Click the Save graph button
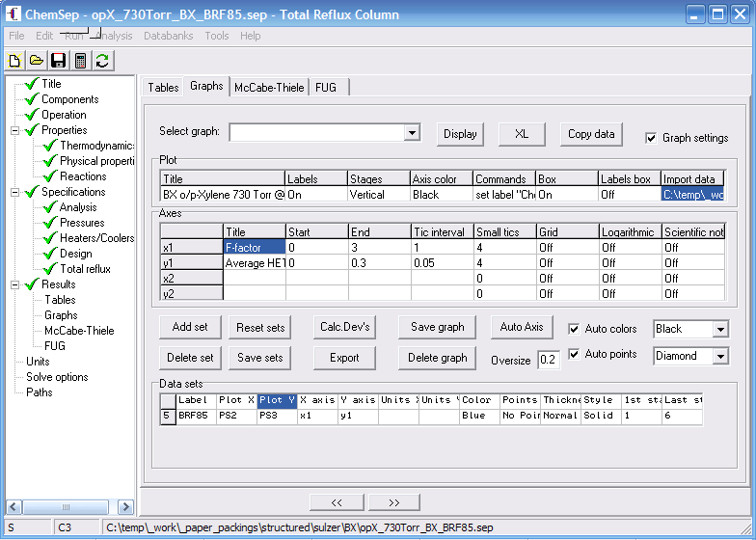This screenshot has height=540, width=756. coord(437,327)
